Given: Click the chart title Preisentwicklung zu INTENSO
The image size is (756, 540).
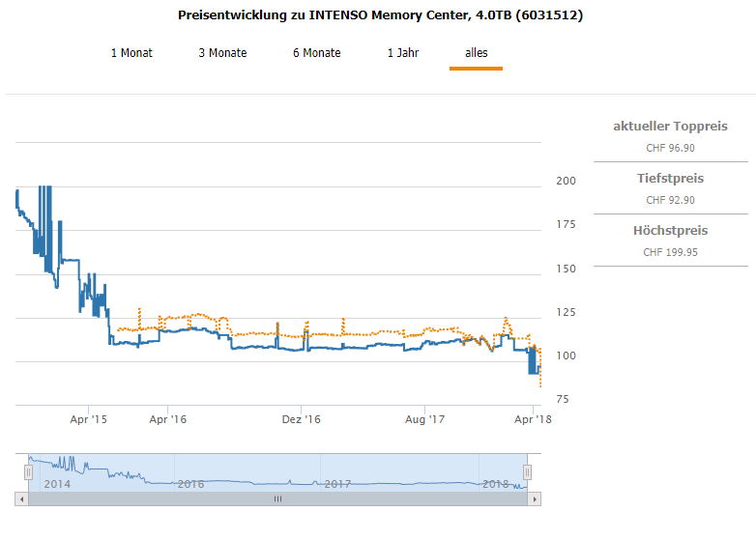Looking at the screenshot, I should point(380,15).
